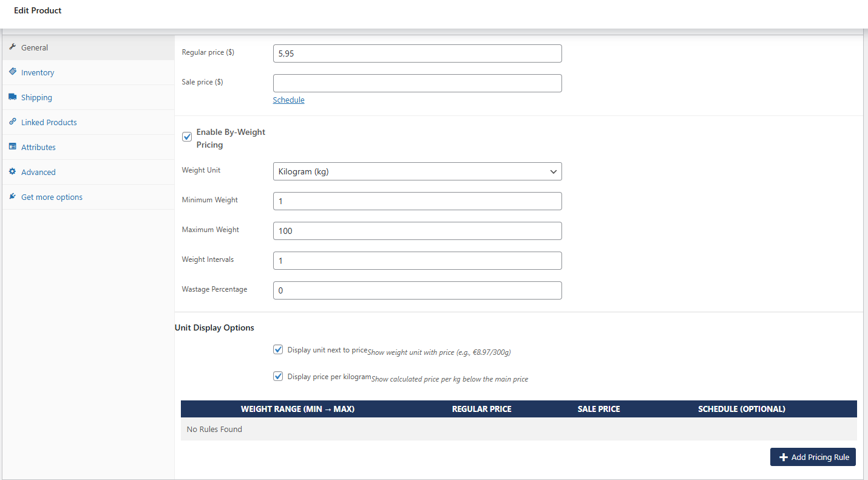The image size is (868, 480).
Task: Click the Schedule link under Sale price
Action: pos(288,100)
